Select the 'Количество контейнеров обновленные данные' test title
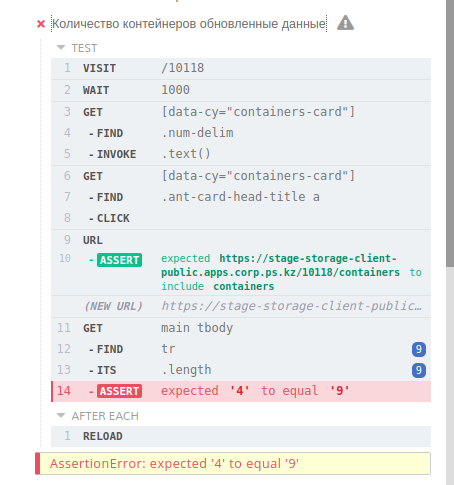 189,24
